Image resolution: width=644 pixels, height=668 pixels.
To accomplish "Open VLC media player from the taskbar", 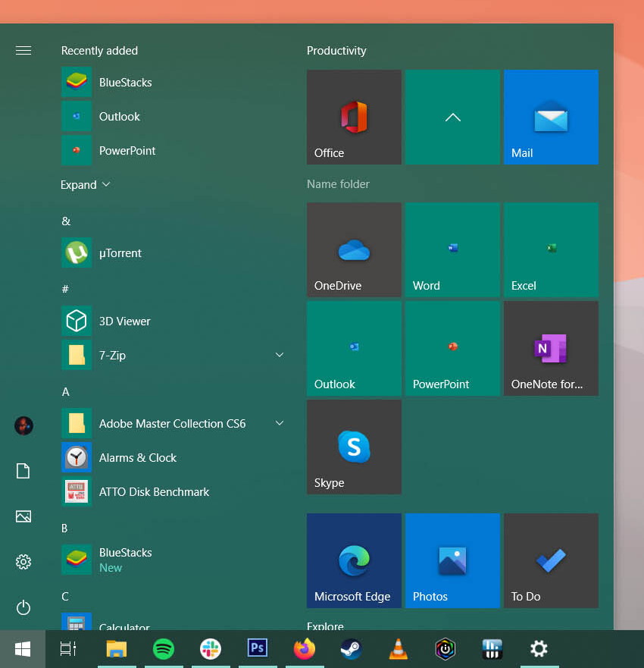I will (398, 649).
